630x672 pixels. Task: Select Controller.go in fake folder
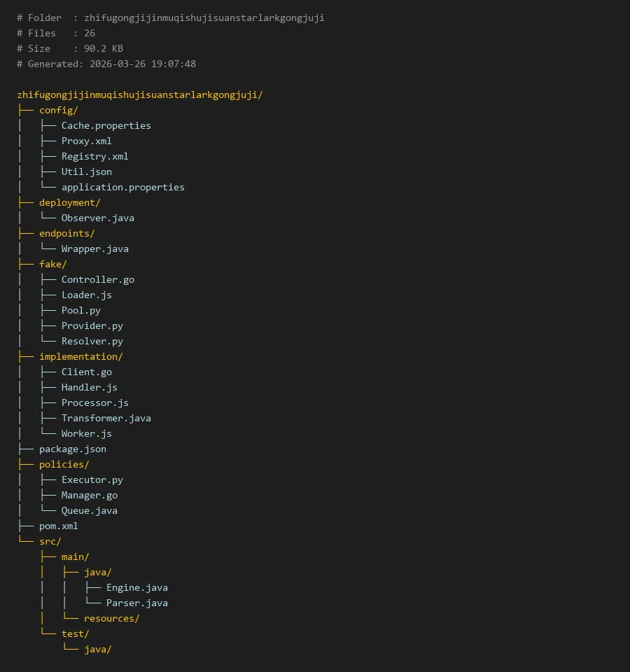coord(97,279)
